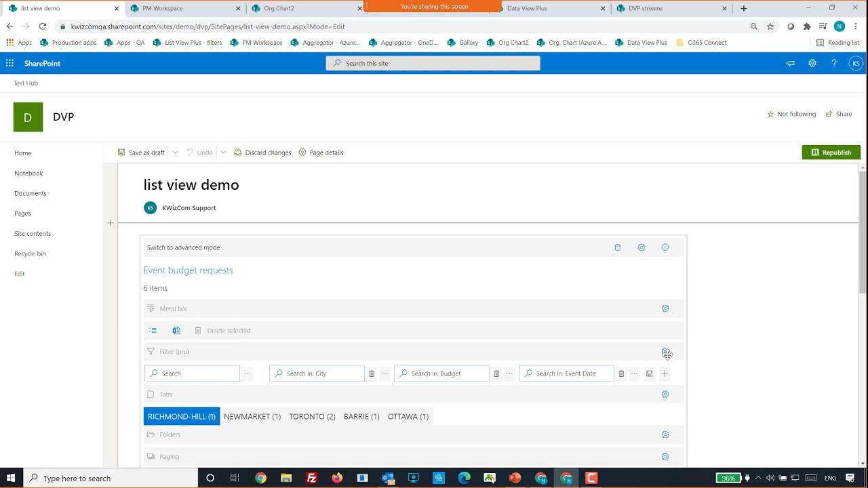This screenshot has height=488, width=868.
Task: Save filters using the floppy disk icon
Action: click(x=649, y=373)
